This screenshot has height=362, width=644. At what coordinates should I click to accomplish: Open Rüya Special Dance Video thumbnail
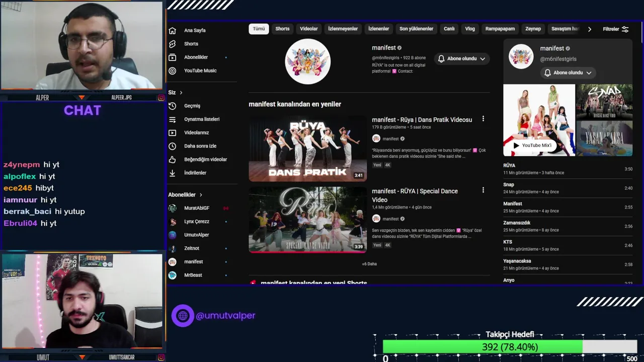pyautogui.click(x=307, y=219)
